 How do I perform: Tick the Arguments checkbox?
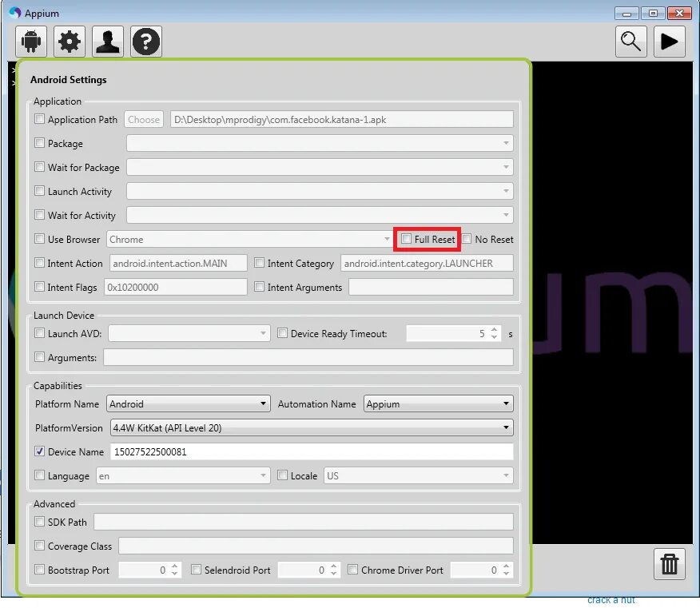click(40, 357)
